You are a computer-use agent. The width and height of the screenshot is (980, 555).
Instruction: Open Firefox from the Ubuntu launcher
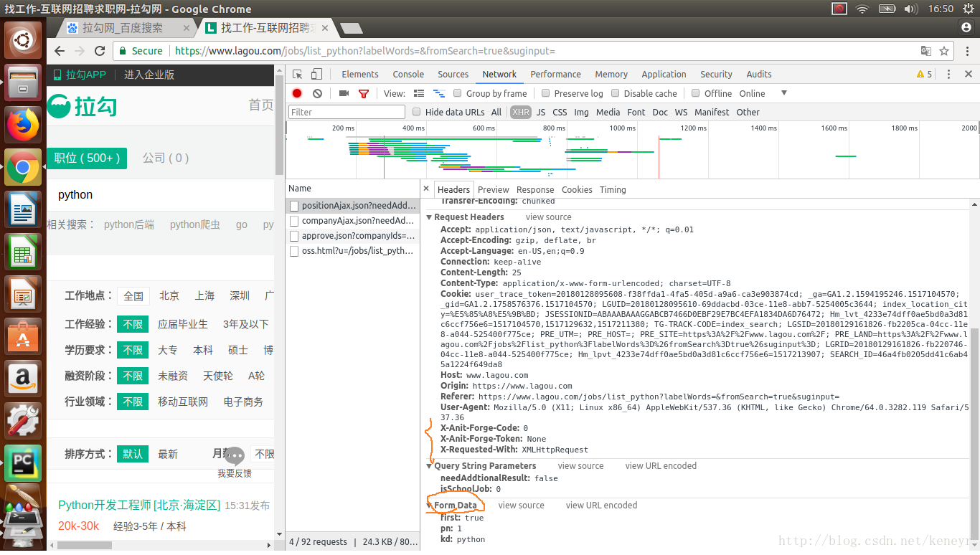(x=24, y=125)
